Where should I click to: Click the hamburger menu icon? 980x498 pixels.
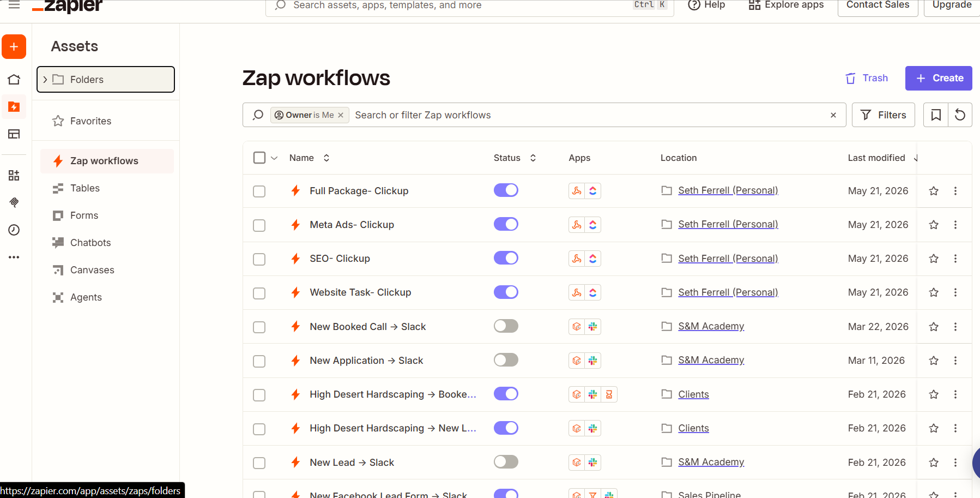click(14, 5)
